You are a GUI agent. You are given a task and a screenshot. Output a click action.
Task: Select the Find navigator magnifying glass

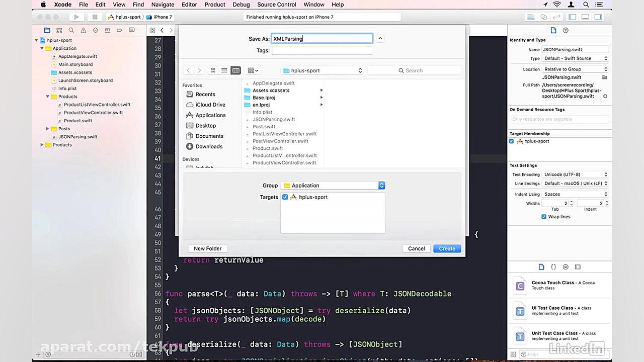coord(71,30)
